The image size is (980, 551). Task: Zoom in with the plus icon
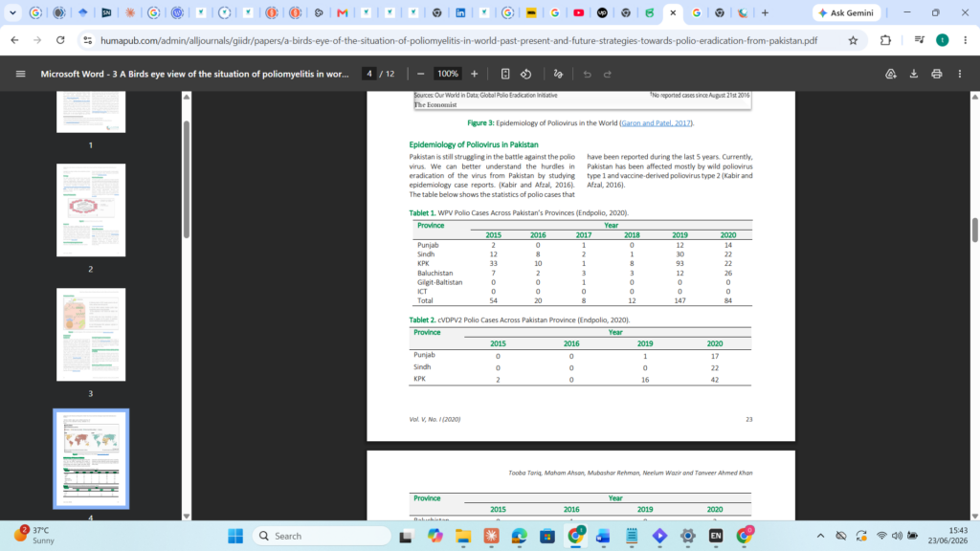(x=475, y=74)
